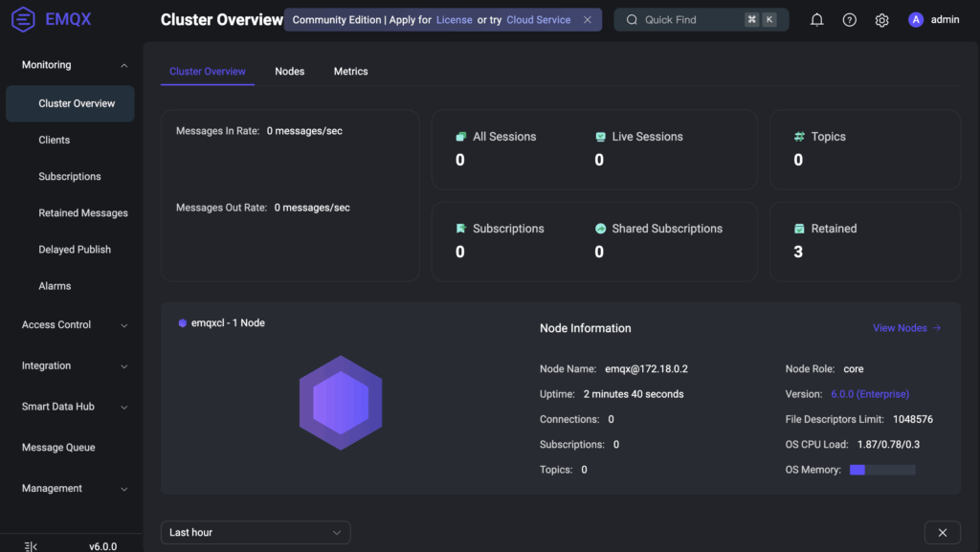Collapse the sidebar using bottom-left icon
Screen dimensions: 980x552
(x=31, y=546)
